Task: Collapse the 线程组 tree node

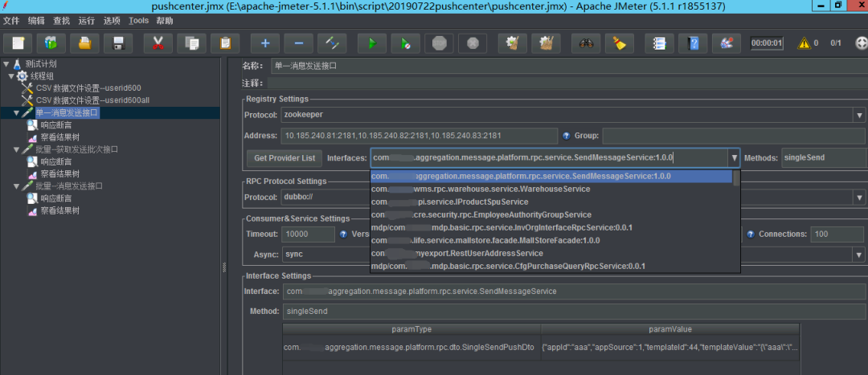Action: (x=11, y=75)
